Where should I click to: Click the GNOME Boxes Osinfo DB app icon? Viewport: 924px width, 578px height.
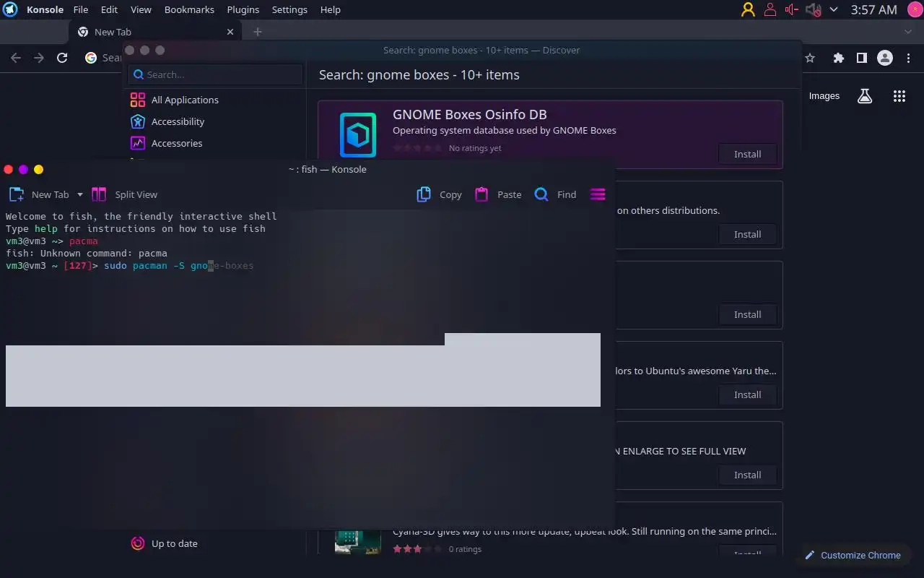358,134
